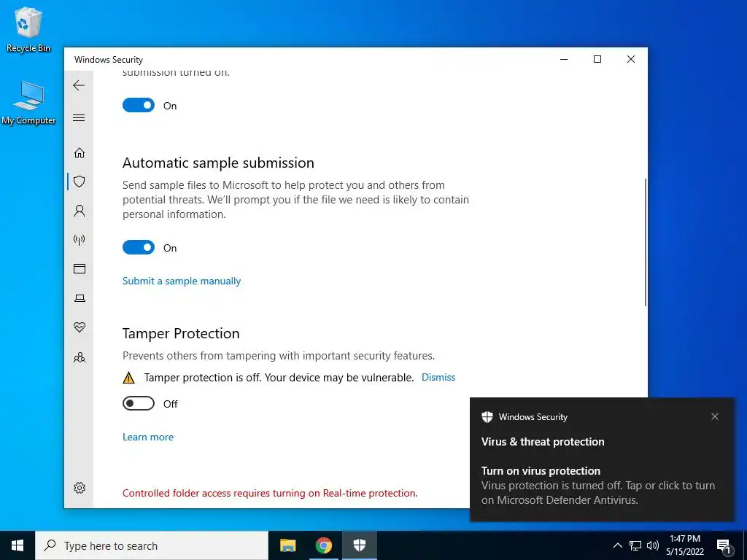Image resolution: width=747 pixels, height=560 pixels.
Task: Turn off Automatic sample submission toggle
Action: (139, 248)
